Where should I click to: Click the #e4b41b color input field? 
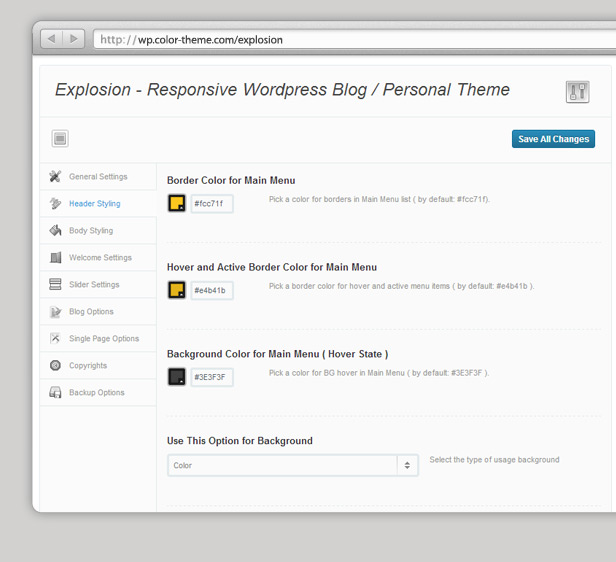[x=212, y=290]
